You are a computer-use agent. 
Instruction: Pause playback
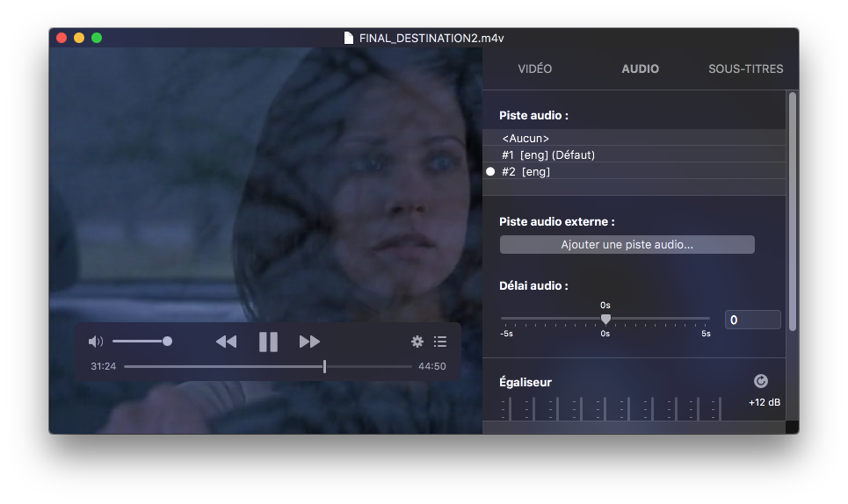(x=268, y=342)
